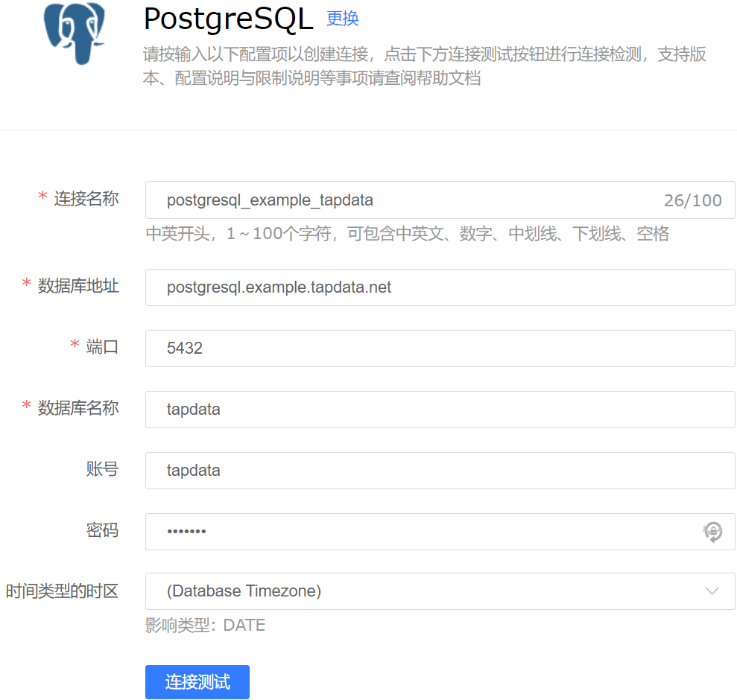
Task: Click the 数据库地址 field label
Action: (78, 286)
